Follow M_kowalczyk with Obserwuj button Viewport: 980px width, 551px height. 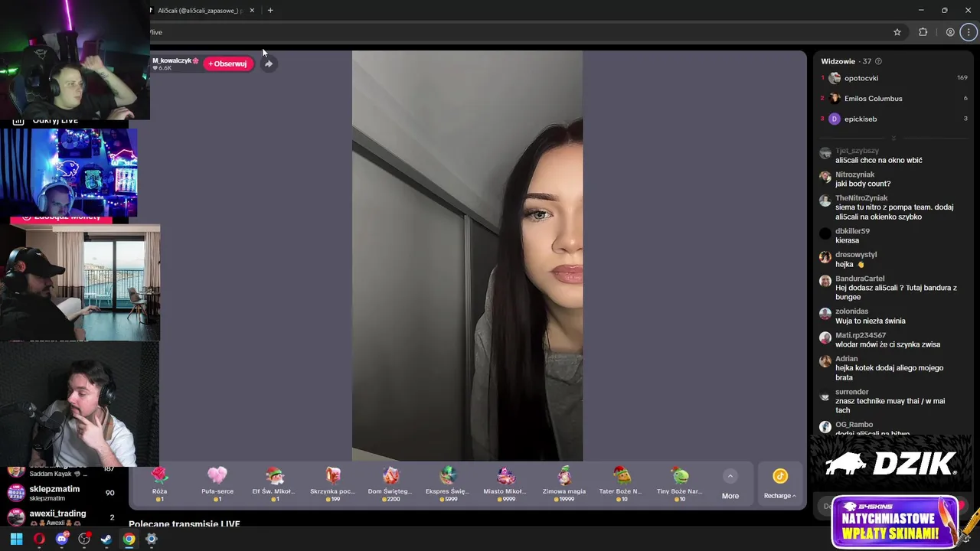227,64
